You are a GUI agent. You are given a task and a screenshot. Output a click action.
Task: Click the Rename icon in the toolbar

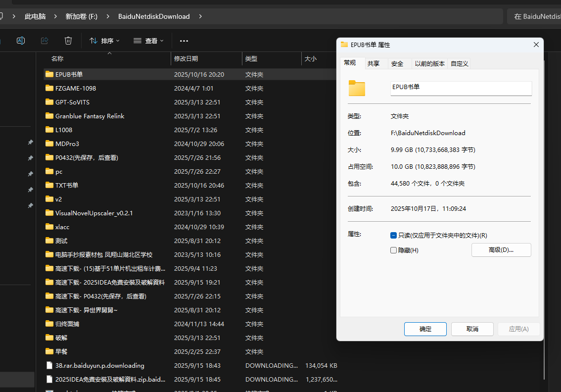point(21,41)
